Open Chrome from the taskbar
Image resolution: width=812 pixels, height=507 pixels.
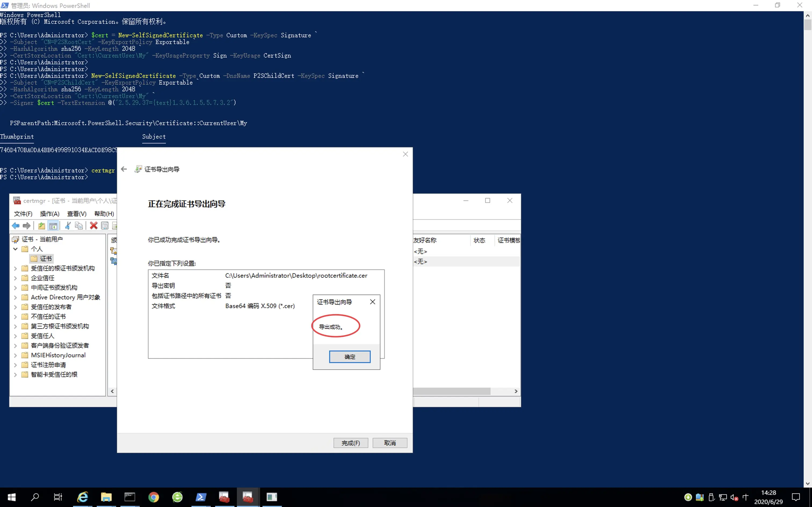tap(154, 497)
